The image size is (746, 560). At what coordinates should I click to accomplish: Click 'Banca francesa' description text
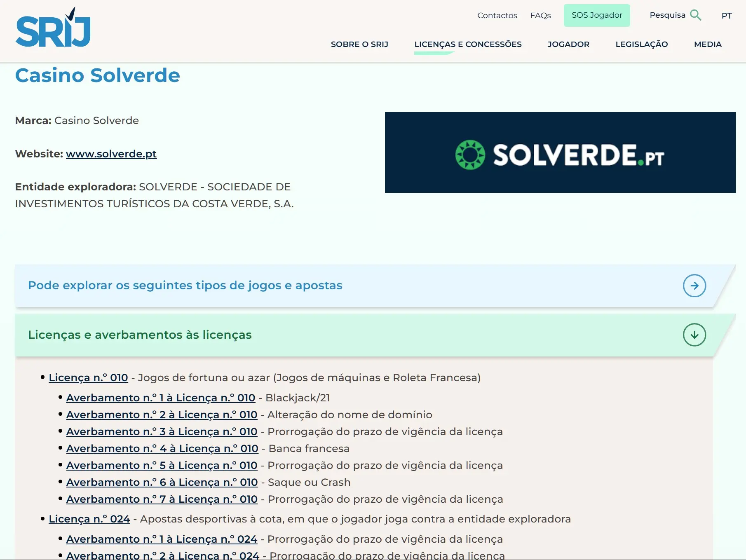[x=309, y=448]
